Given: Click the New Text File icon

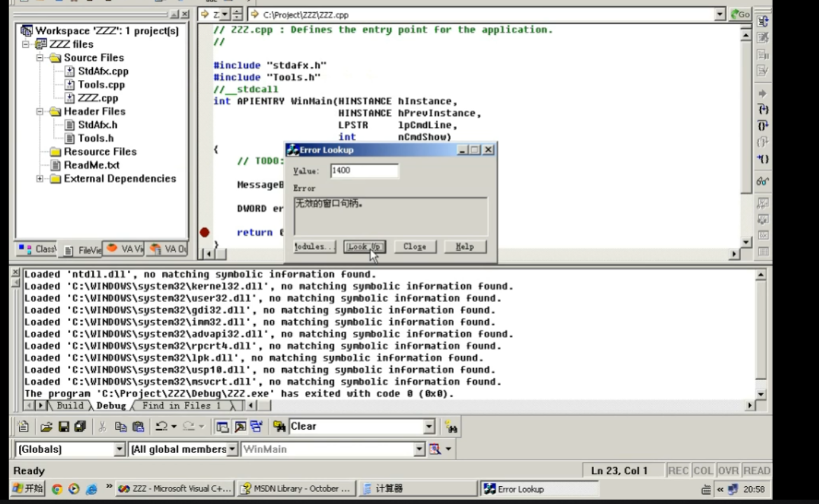Looking at the screenshot, I should pyautogui.click(x=24, y=427).
